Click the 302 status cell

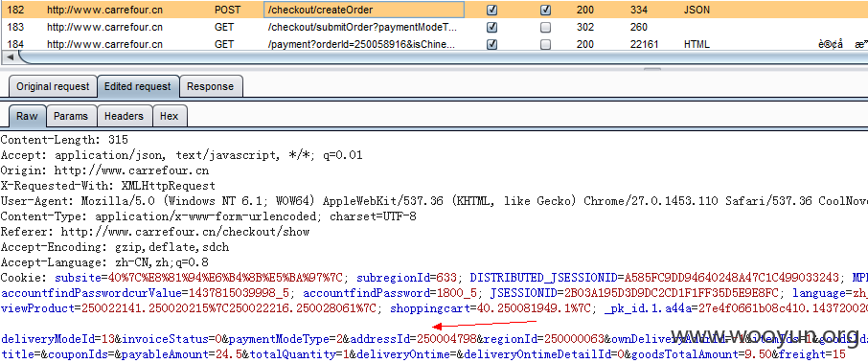point(585,27)
